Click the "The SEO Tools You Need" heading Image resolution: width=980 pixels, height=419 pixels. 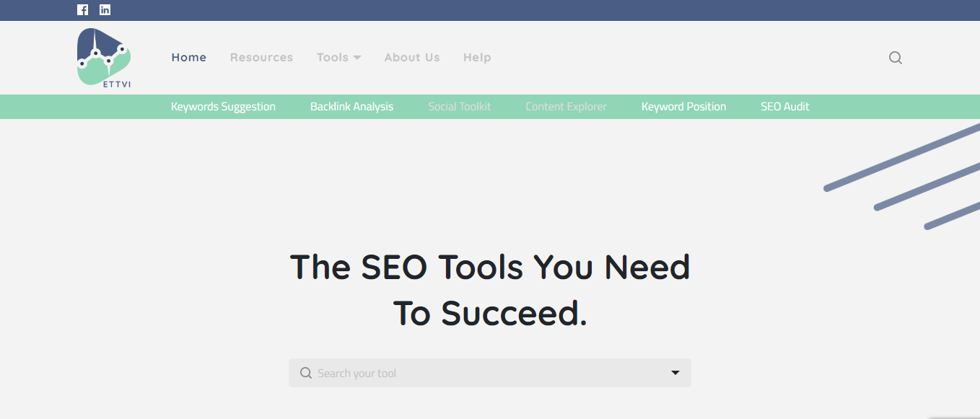[x=490, y=268]
